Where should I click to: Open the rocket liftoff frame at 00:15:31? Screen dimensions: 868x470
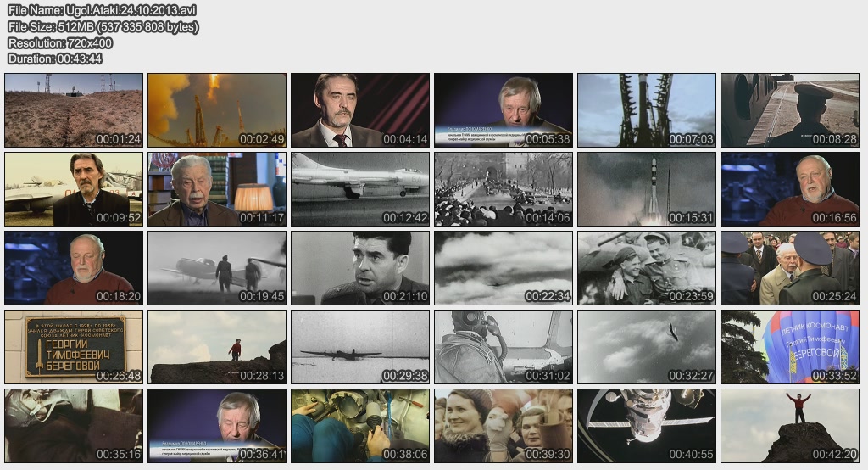click(x=647, y=189)
